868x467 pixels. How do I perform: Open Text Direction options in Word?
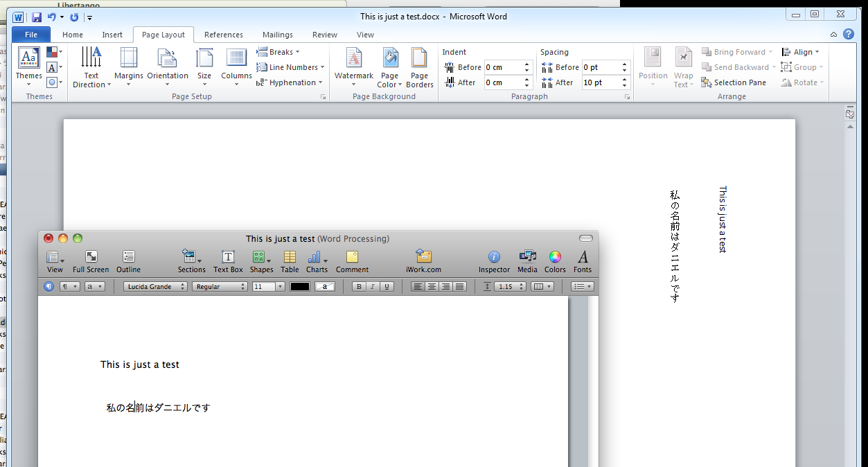(x=91, y=67)
